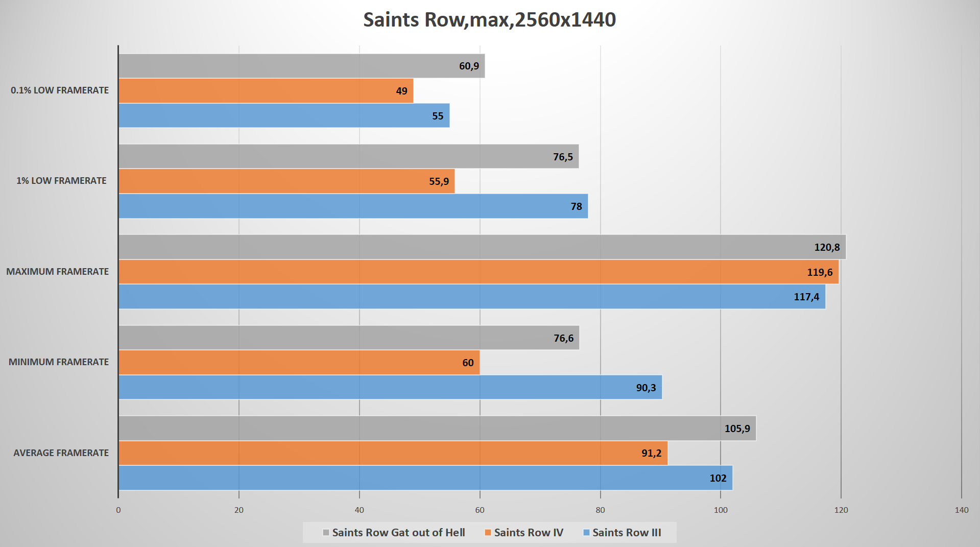The image size is (980, 547).
Task: Click the gray legend swatch for Gat out of Hell
Action: (x=326, y=533)
